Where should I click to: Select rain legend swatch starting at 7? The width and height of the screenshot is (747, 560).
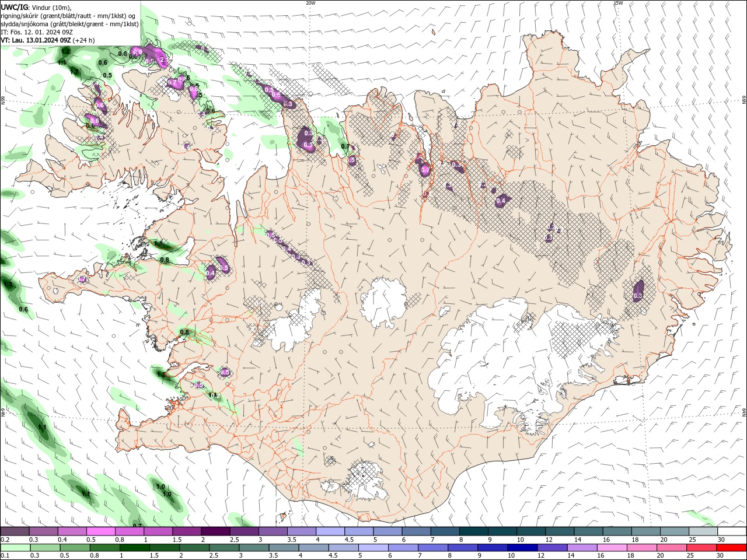click(432, 548)
